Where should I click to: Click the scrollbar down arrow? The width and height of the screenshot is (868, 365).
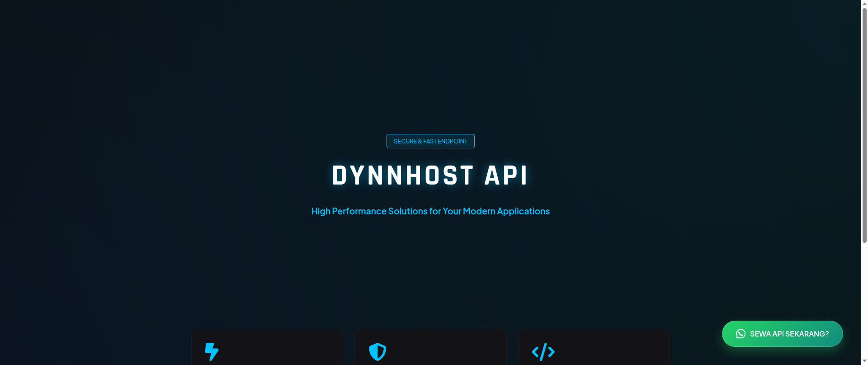point(864,361)
